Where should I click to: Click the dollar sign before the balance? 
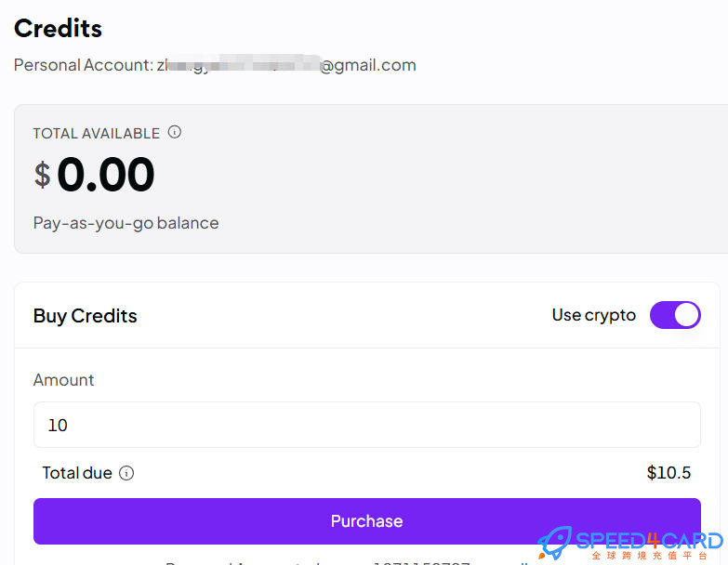click(x=42, y=175)
